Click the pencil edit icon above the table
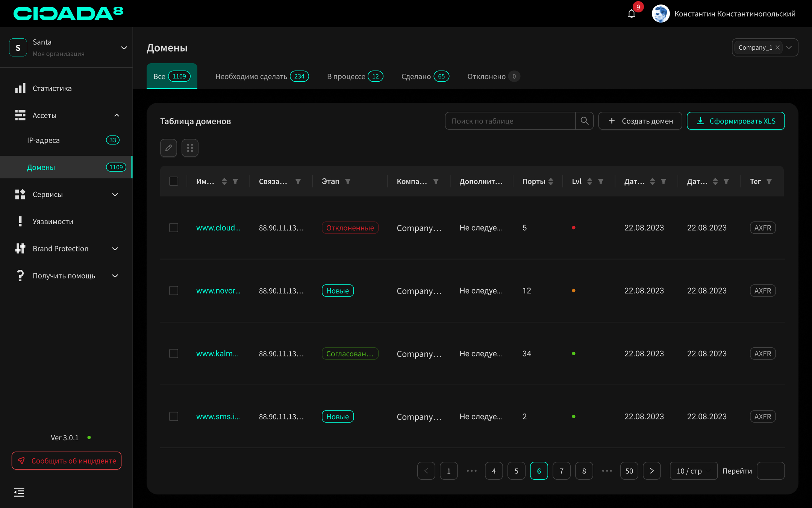 click(168, 148)
